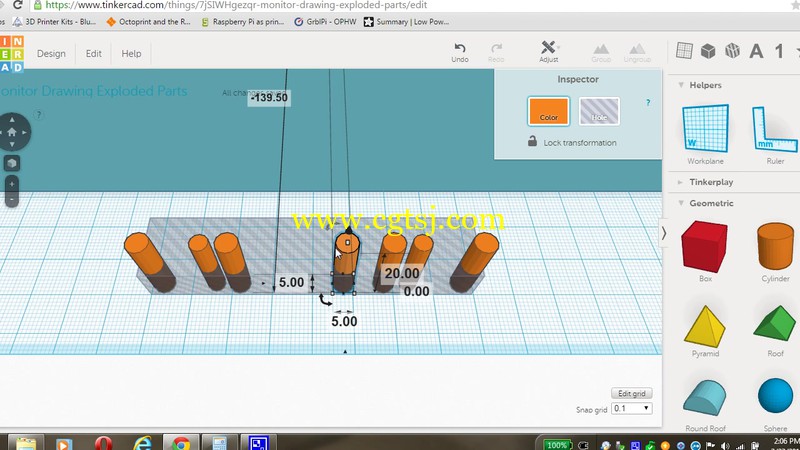Screen dimensions: 800x450
Task: Open the Help menu
Action: pos(131,54)
